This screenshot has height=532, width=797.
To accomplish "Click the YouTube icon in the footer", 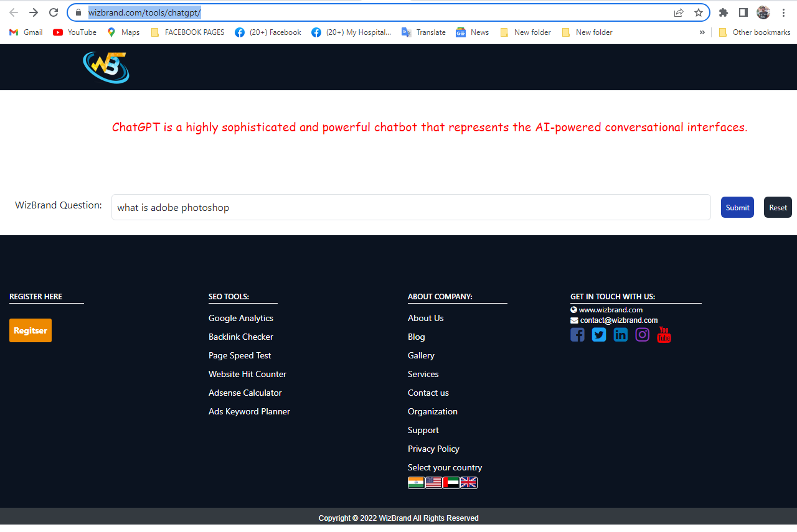I will click(664, 334).
